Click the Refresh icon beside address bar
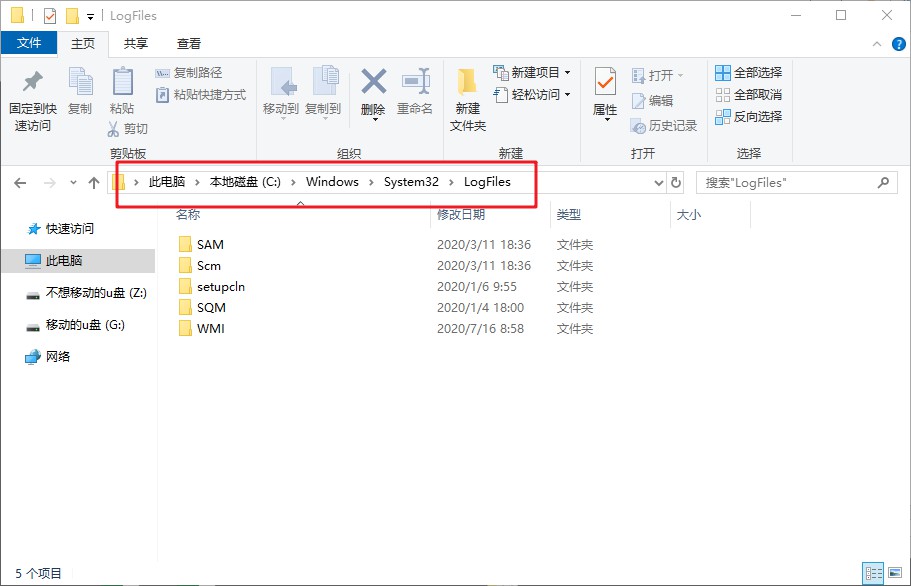 (676, 183)
